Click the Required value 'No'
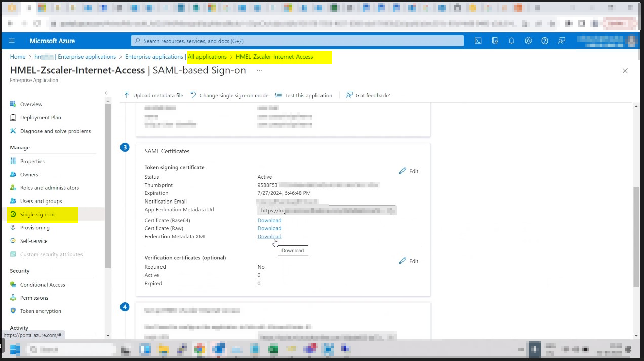Viewport: 644px width, 361px height. [261, 267]
